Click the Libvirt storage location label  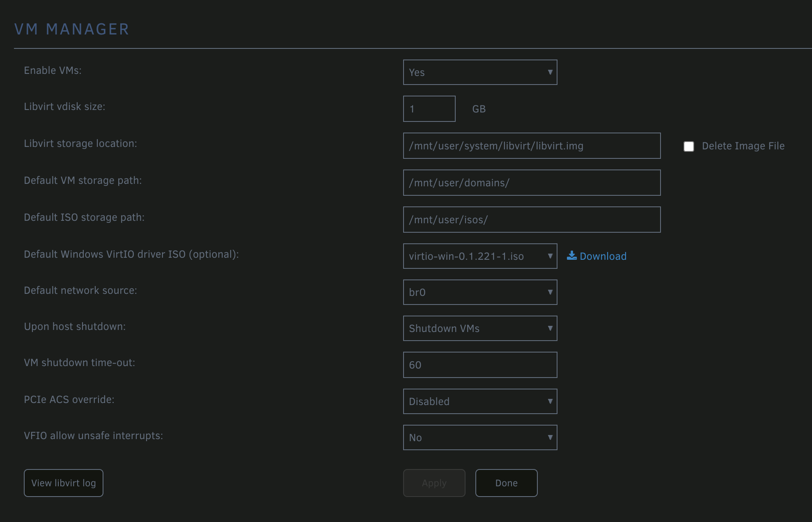pos(80,144)
